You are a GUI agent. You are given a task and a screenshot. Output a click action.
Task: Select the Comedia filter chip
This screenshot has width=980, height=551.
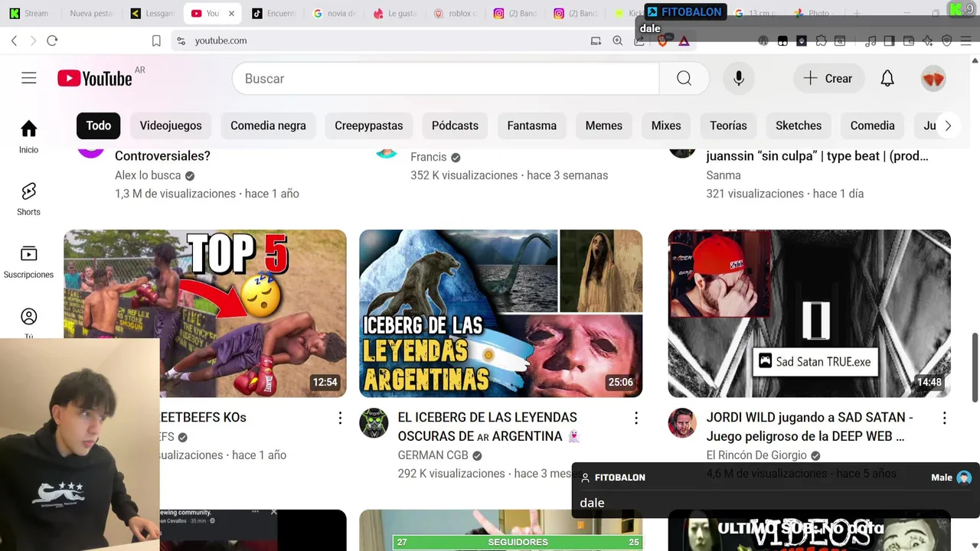pyautogui.click(x=872, y=126)
